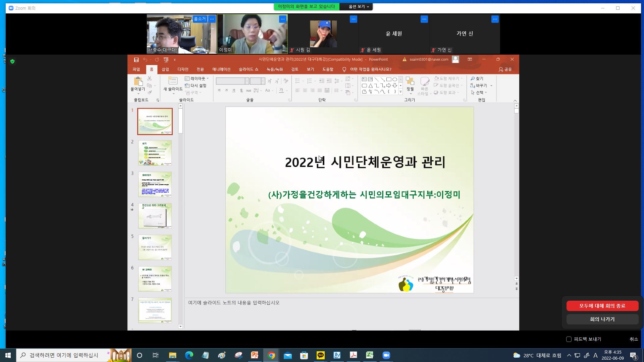The height and width of the screenshot is (362, 644).
Task: Click the Excel icon in taskbar
Action: (x=369, y=355)
